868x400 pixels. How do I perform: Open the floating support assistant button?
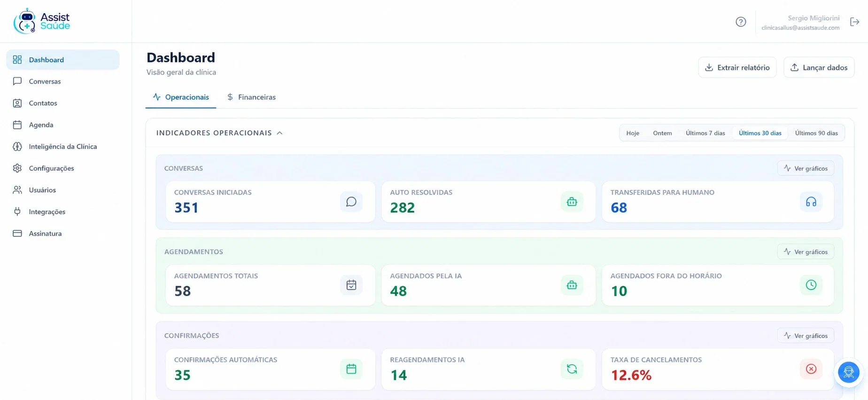point(849,372)
